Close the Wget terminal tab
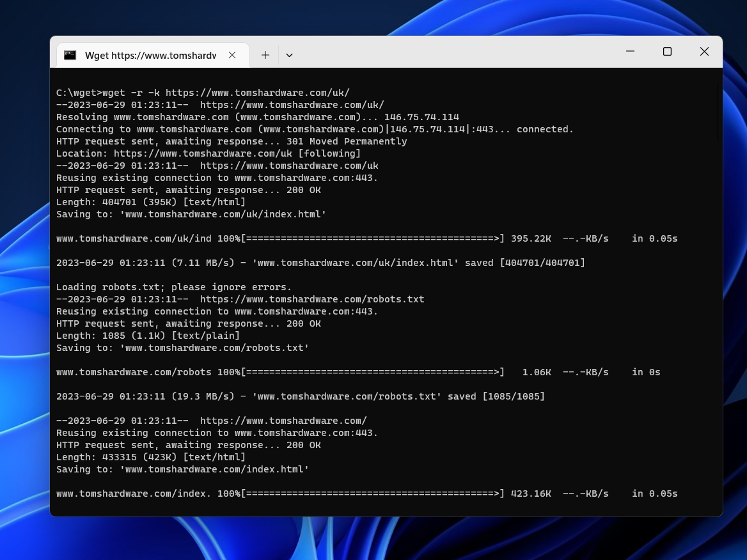 (x=232, y=55)
